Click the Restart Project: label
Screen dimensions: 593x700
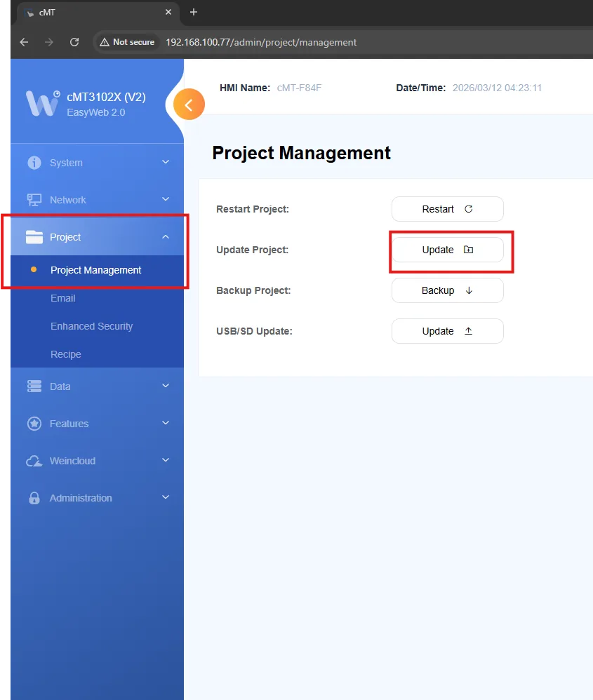tap(253, 210)
